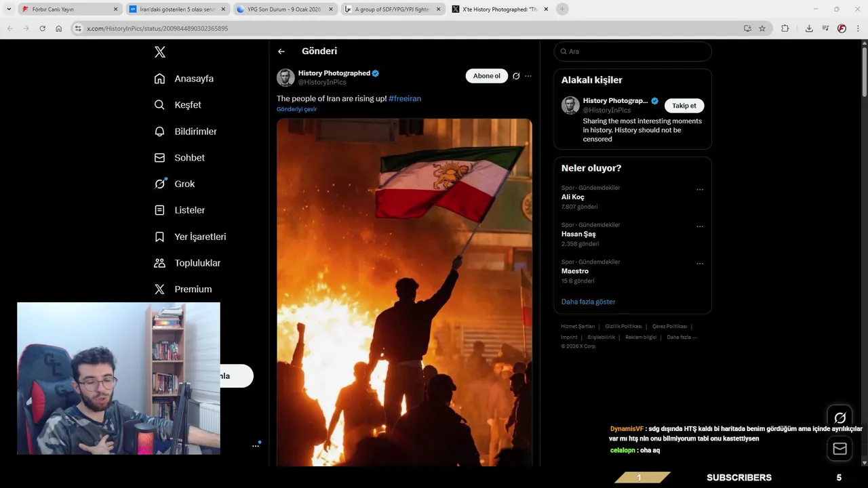Open browser downloads icon
868x488 pixels.
[x=809, y=28]
